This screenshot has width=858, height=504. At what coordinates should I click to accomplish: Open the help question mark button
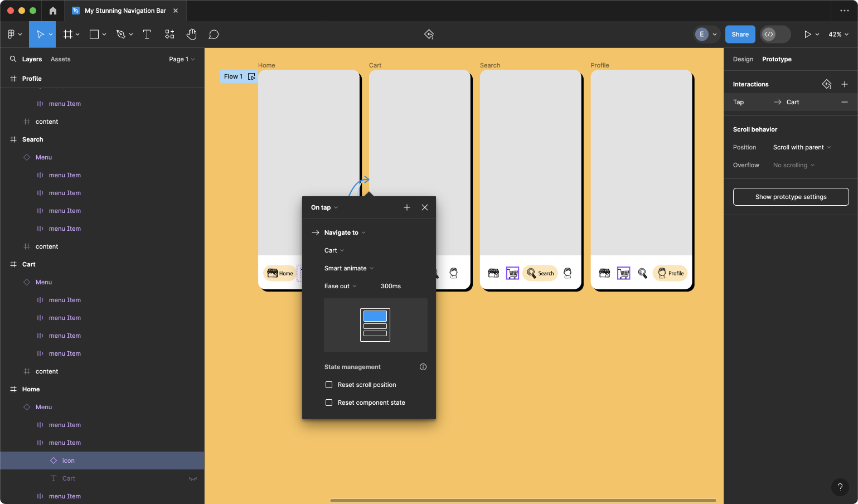[x=840, y=487]
